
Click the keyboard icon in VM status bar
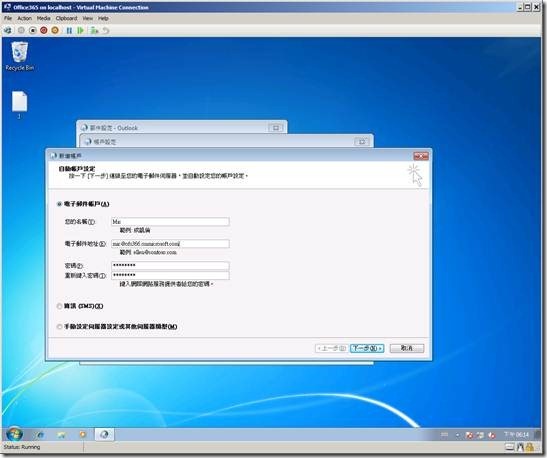tap(510, 447)
